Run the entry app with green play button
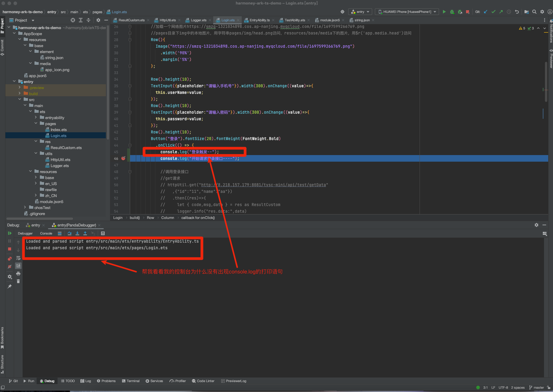The height and width of the screenshot is (392, 553). click(x=444, y=12)
